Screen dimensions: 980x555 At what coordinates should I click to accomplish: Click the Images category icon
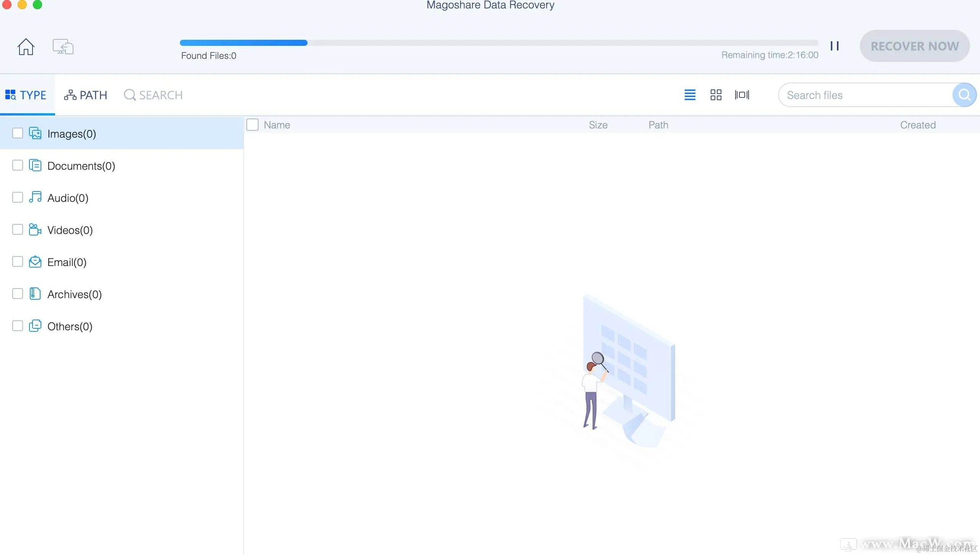click(35, 133)
